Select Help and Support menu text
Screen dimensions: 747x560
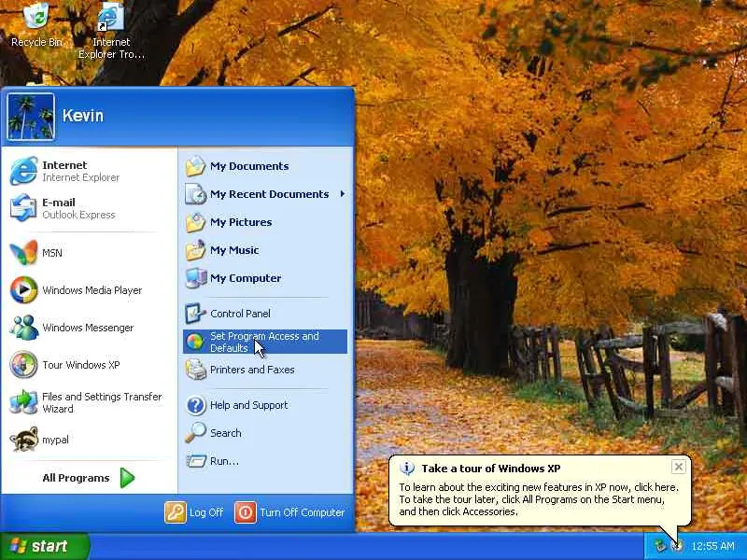pos(248,405)
